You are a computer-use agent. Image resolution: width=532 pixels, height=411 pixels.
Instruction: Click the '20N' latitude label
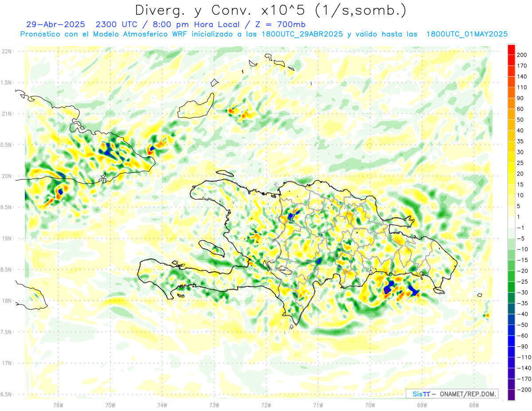click(7, 176)
